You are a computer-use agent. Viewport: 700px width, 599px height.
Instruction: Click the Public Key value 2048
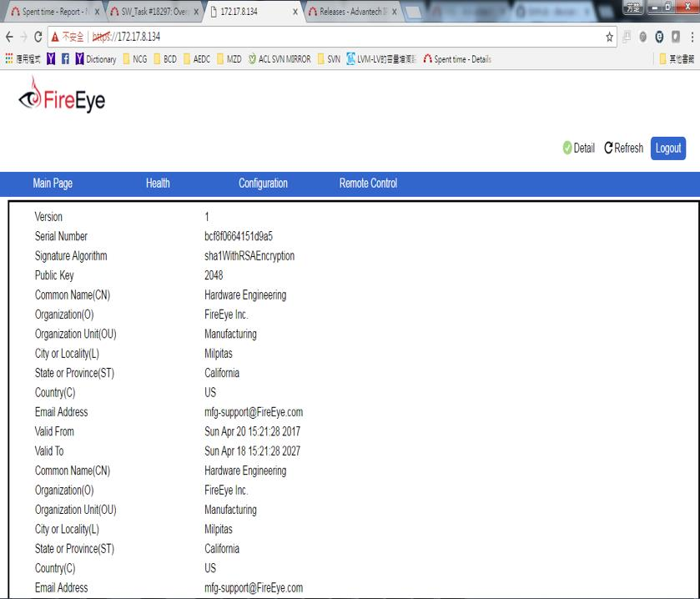click(214, 275)
